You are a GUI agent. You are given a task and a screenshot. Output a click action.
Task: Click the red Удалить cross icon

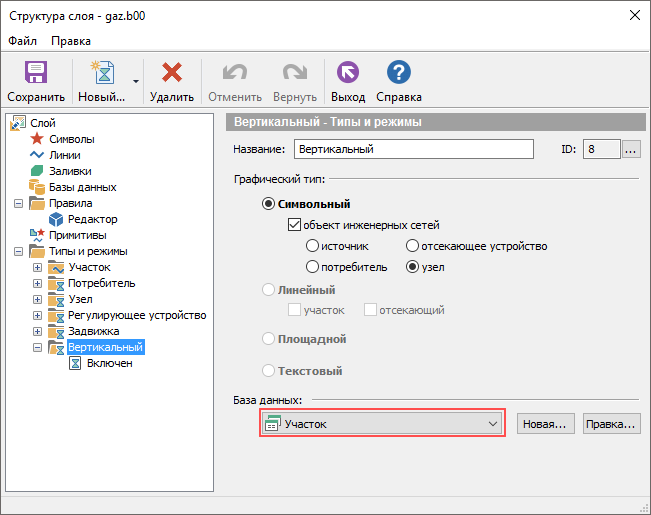coord(171,72)
